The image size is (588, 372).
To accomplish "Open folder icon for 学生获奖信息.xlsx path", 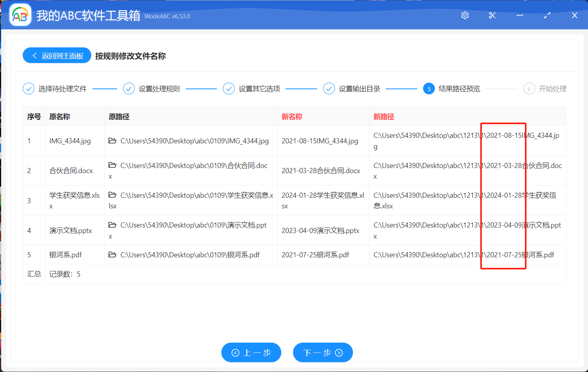I will pos(112,195).
